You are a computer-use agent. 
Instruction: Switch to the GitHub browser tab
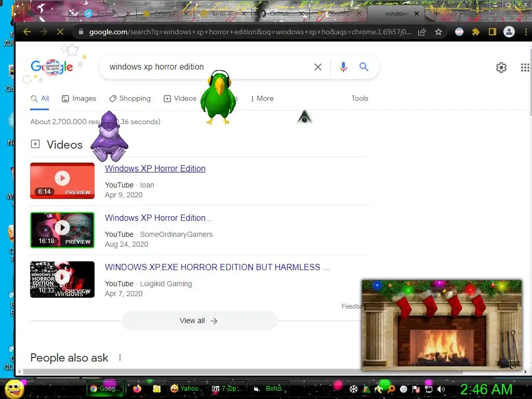coord(280,14)
